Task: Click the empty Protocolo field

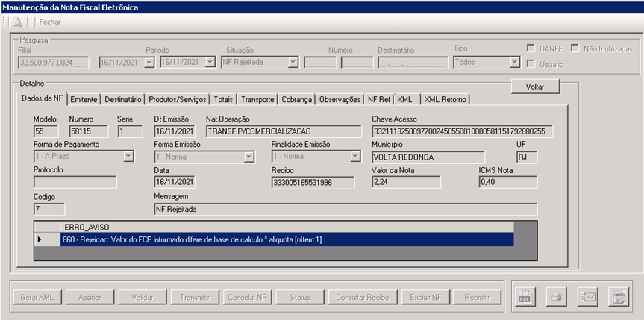Action: tap(75, 183)
